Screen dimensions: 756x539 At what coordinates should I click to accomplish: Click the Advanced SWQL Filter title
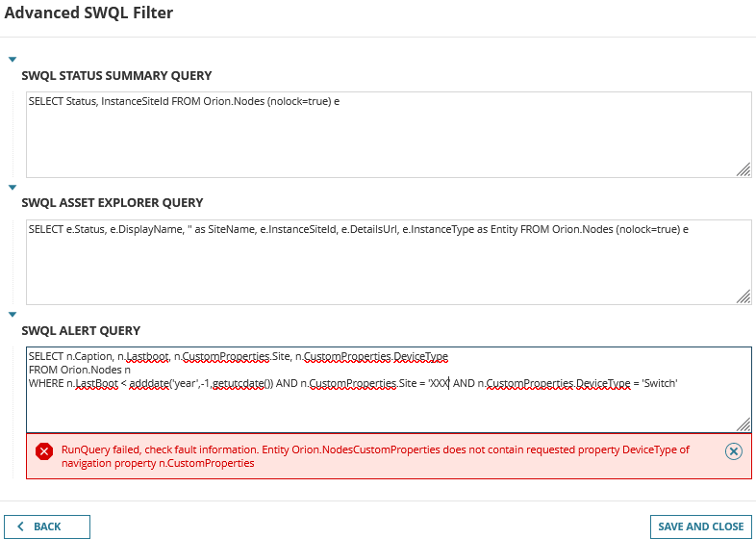[88, 13]
